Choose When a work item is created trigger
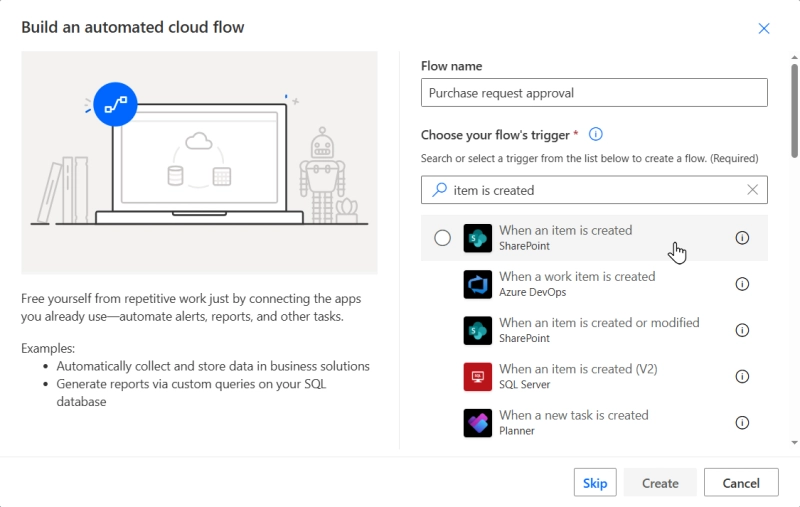The width and height of the screenshot is (800, 507). coord(577,277)
